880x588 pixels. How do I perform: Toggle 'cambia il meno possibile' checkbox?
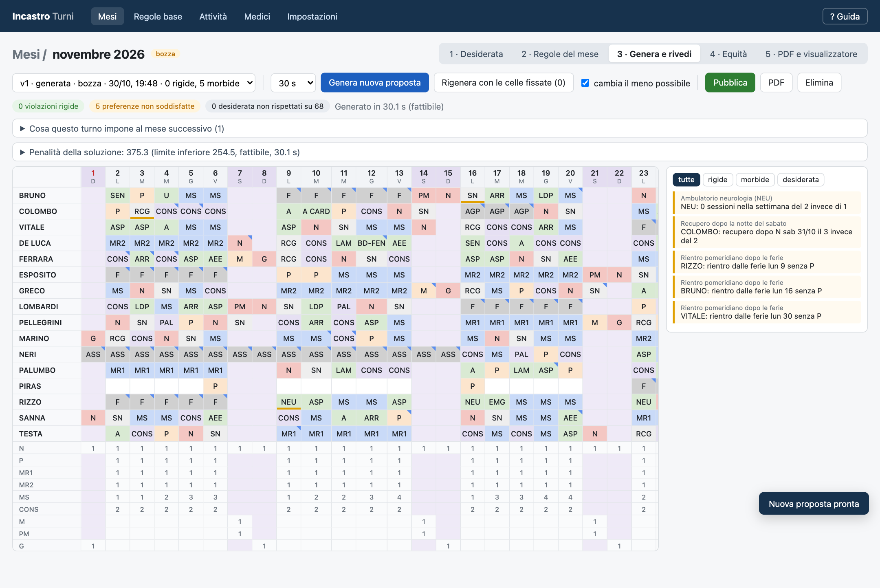tap(585, 83)
